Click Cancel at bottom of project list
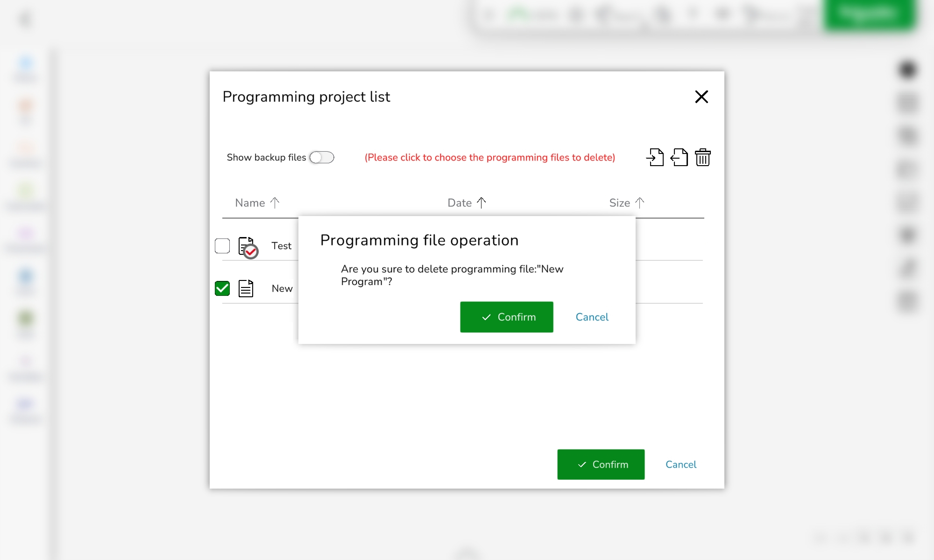The image size is (934, 560). click(x=680, y=464)
